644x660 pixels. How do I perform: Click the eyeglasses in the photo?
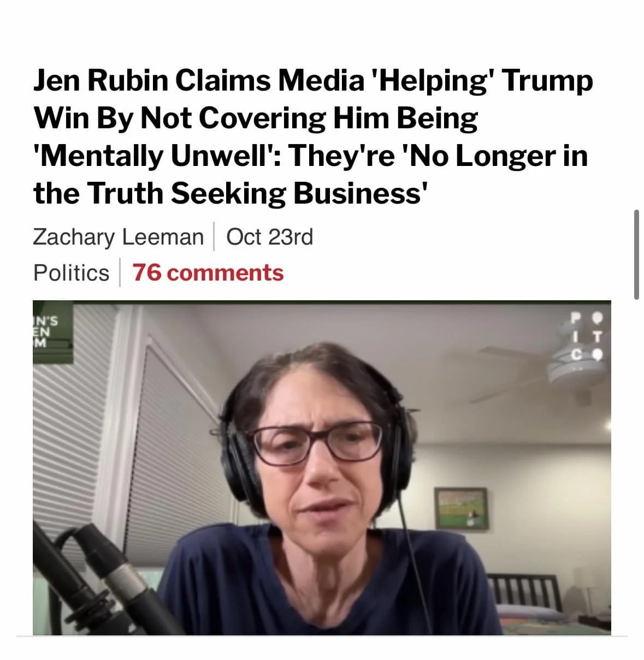pos(316,443)
